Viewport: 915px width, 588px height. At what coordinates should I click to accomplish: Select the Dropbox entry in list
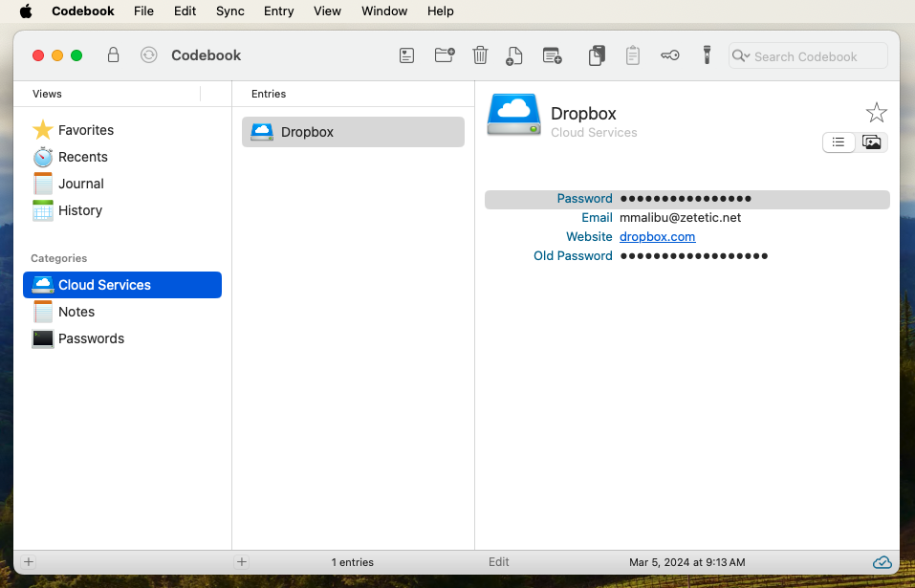pos(353,132)
